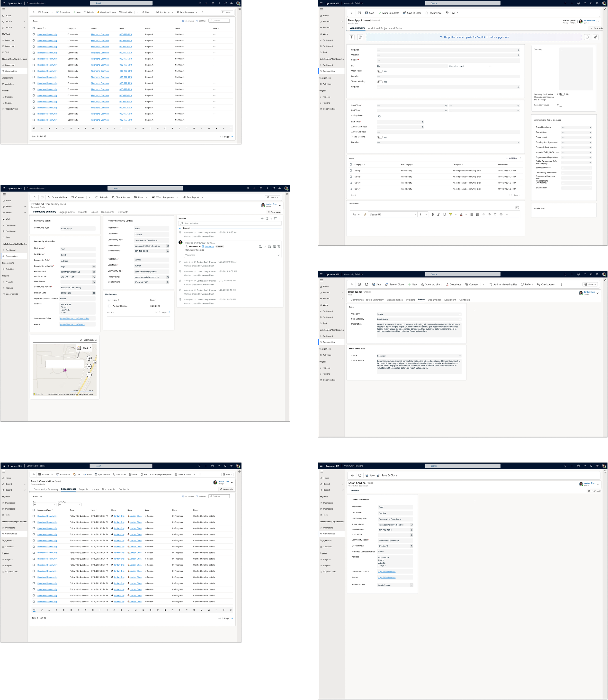Check the Engagement Type header checkbox
608x700 pixels.
(x=34, y=510)
